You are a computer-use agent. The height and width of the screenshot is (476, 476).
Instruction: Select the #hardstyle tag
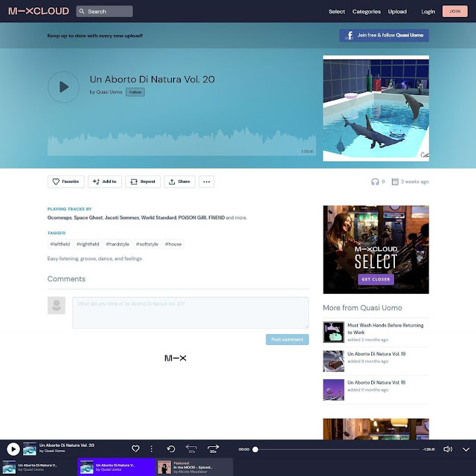[x=118, y=244]
